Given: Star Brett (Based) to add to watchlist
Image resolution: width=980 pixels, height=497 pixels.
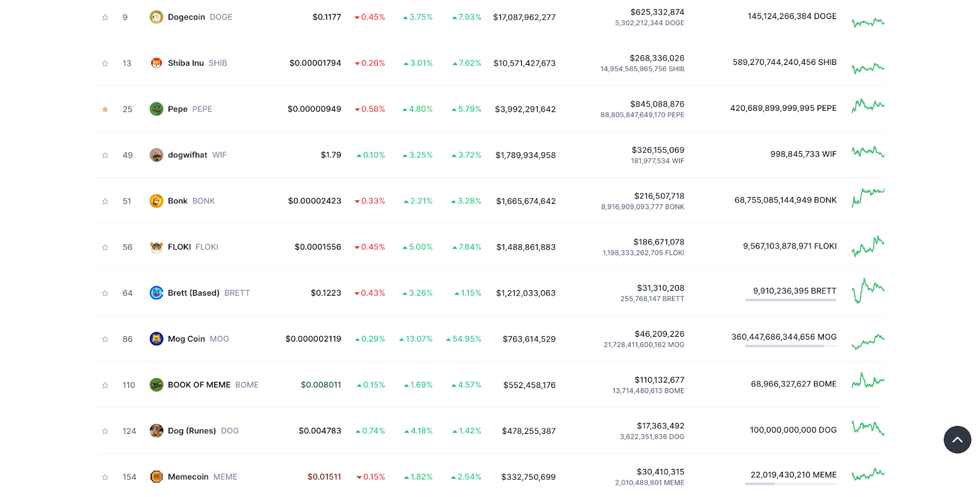Looking at the screenshot, I should [105, 293].
